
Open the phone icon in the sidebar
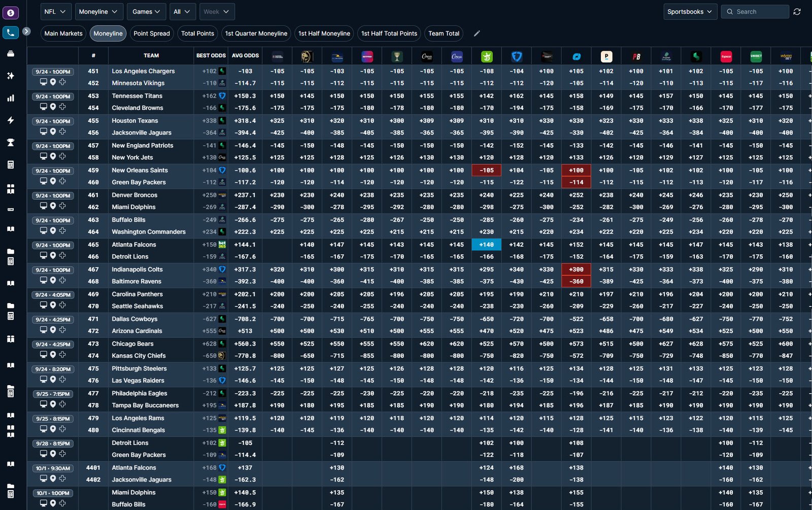[11, 32]
